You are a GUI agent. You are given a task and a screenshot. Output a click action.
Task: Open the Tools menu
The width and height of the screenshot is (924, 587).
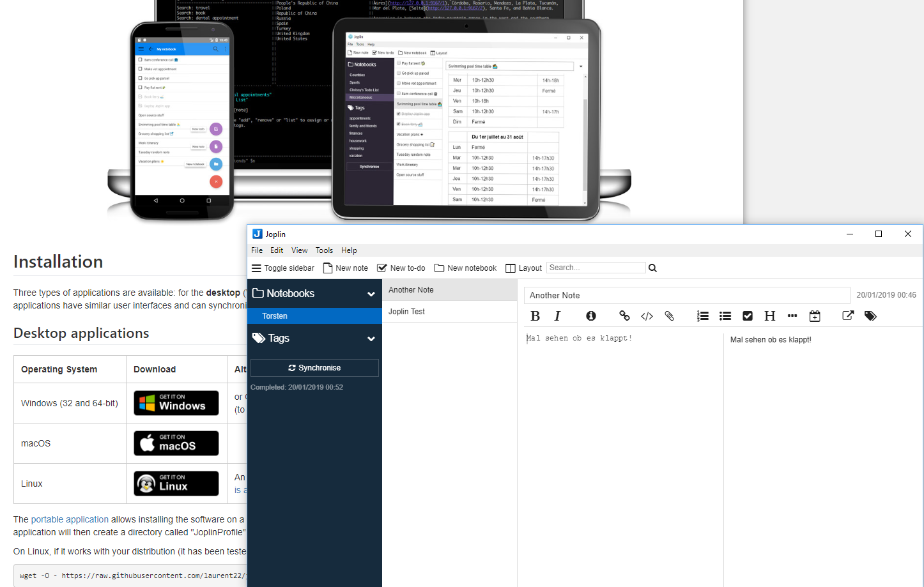[x=324, y=250]
